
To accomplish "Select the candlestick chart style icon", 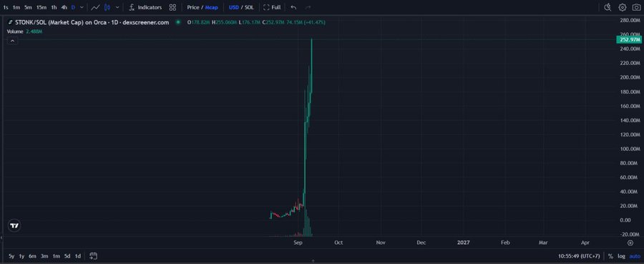I will [107, 7].
